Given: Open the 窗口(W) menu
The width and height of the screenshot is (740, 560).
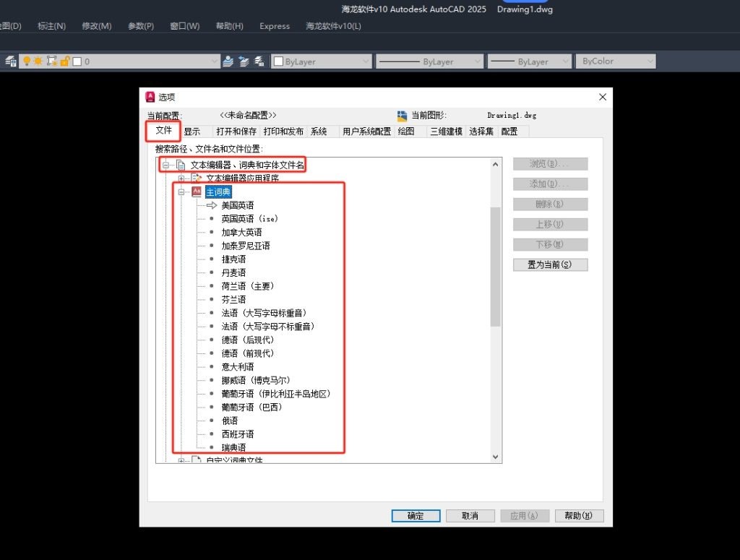Looking at the screenshot, I should (184, 26).
